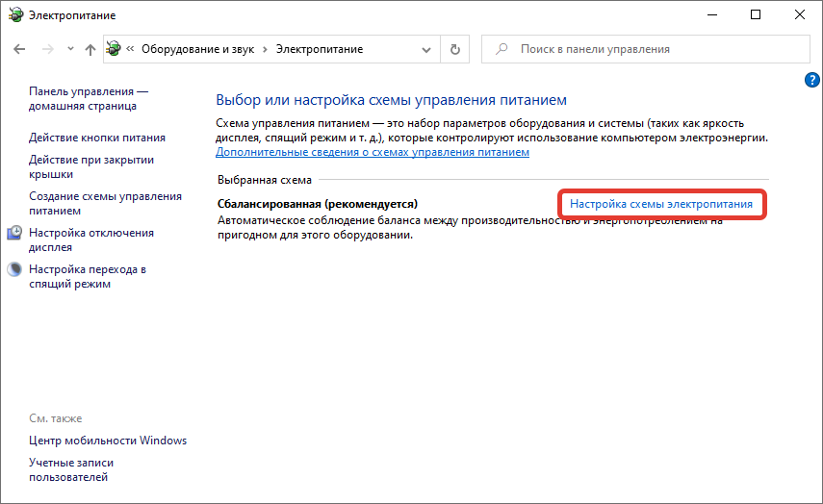Open Настройка схемы электропитания link
The width and height of the screenshot is (823, 504).
point(660,204)
